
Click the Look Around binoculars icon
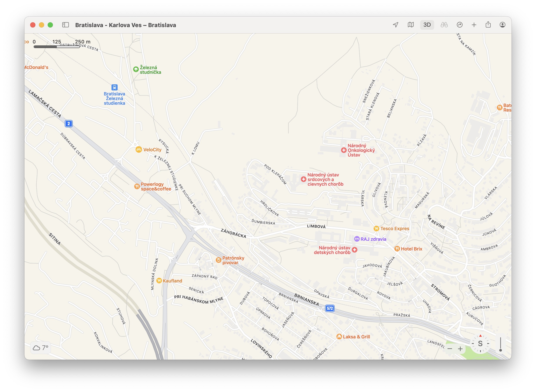click(x=444, y=25)
